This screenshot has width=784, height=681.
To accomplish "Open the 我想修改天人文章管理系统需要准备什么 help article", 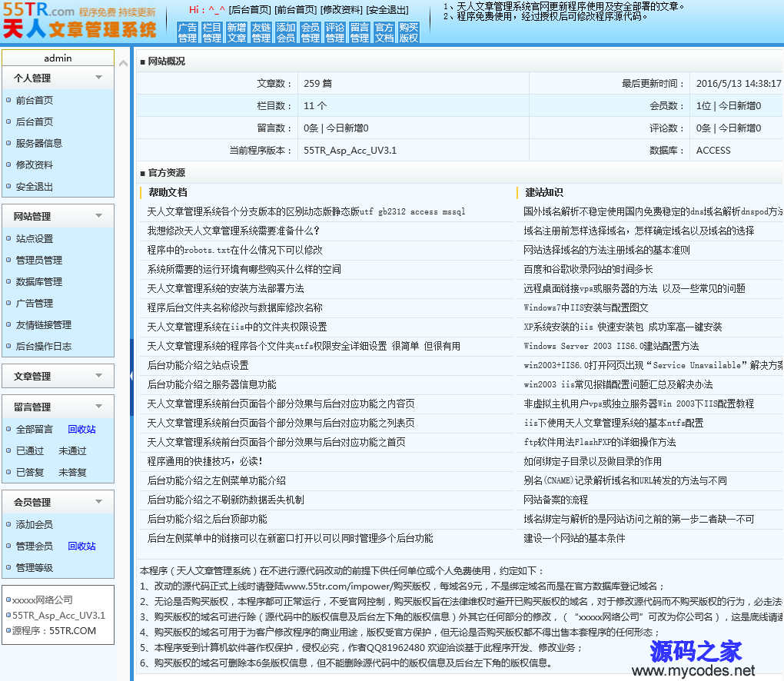I will coord(233,231).
